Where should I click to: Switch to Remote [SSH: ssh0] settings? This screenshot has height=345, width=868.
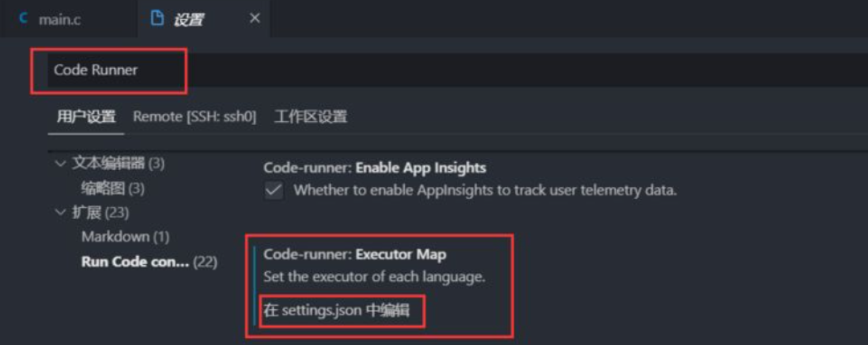pos(194,117)
